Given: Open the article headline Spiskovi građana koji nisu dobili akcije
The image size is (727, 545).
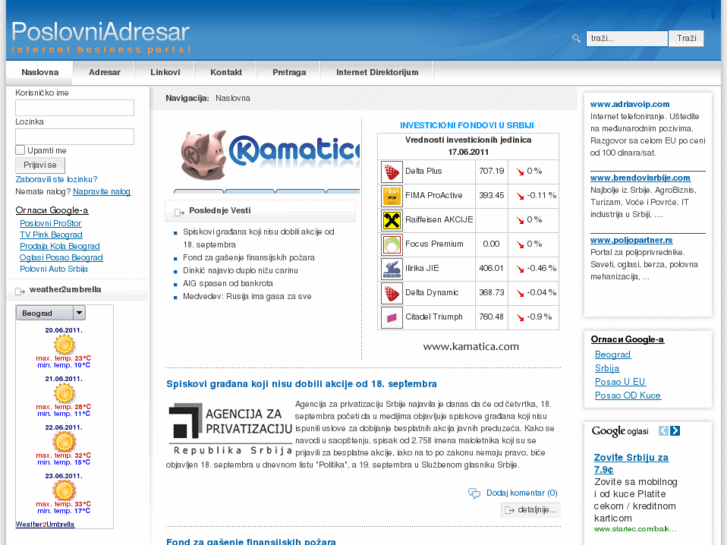Looking at the screenshot, I should pyautogui.click(x=301, y=384).
